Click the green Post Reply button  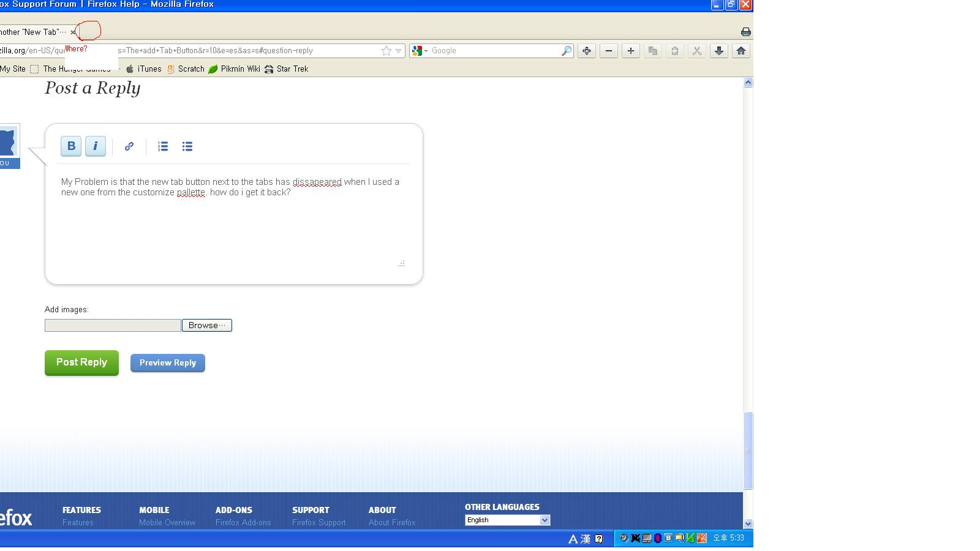tap(81, 362)
